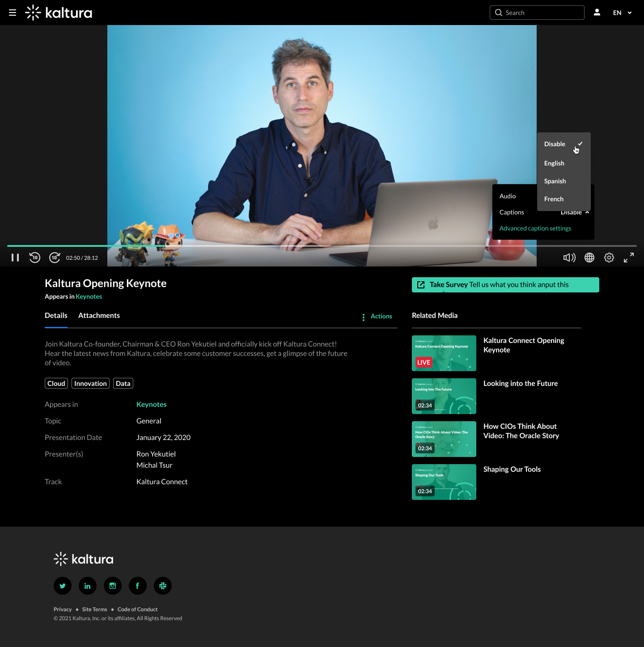The width and height of the screenshot is (644, 647).
Task: Select French captions
Action: point(563,199)
